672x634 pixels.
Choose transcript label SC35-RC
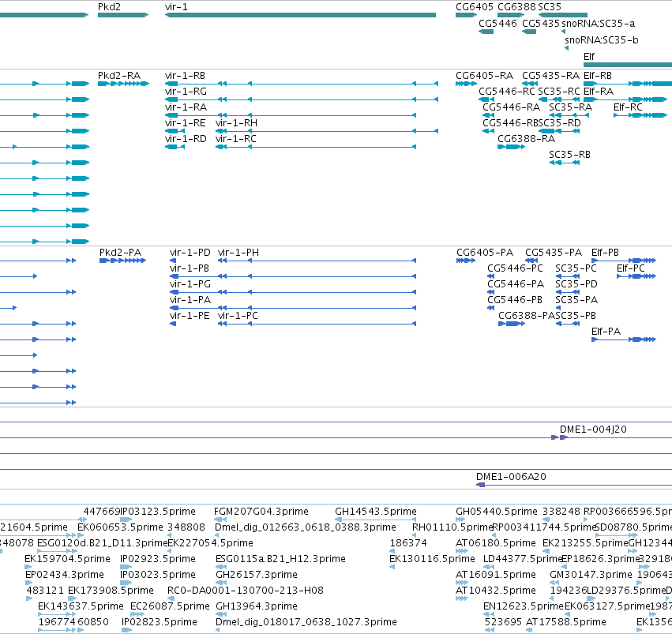(559, 92)
